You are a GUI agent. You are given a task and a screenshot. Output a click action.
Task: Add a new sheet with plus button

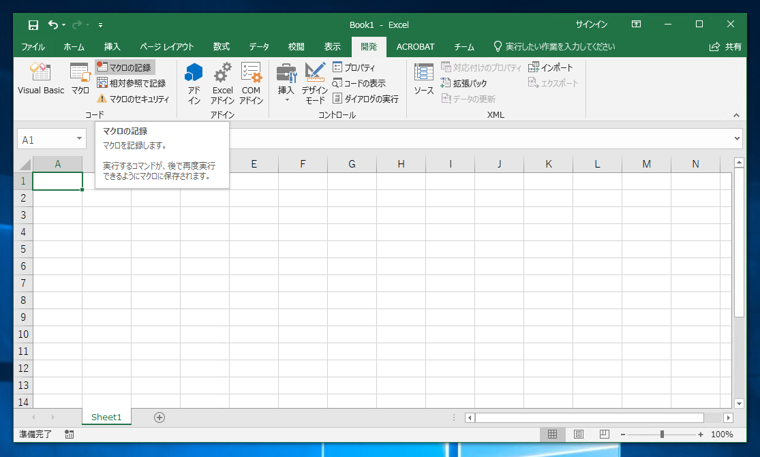(159, 417)
